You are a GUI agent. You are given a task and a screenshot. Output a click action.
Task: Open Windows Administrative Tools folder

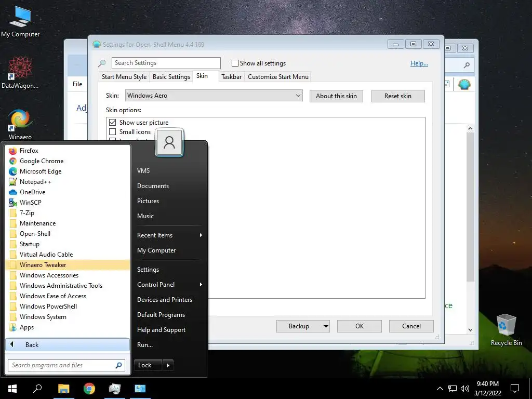point(68,286)
